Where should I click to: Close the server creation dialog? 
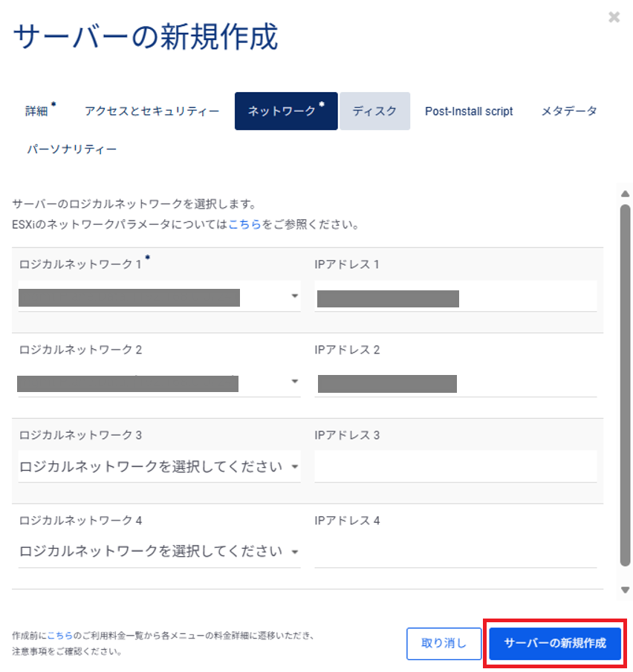(614, 17)
